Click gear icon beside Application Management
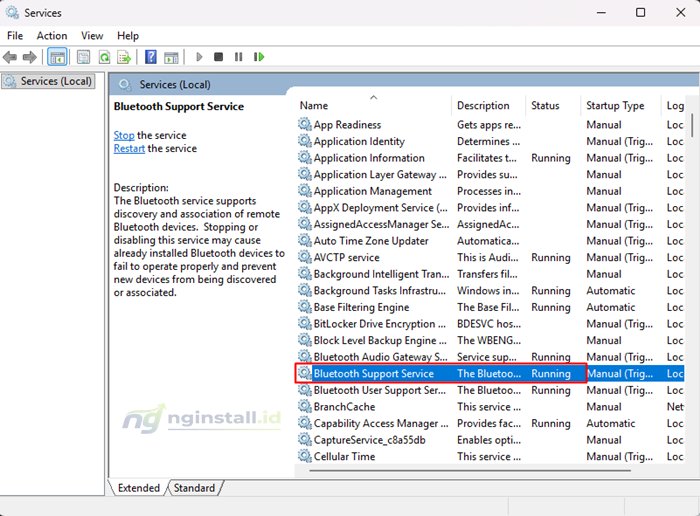Viewport: 700px width, 516px height. 305,191
